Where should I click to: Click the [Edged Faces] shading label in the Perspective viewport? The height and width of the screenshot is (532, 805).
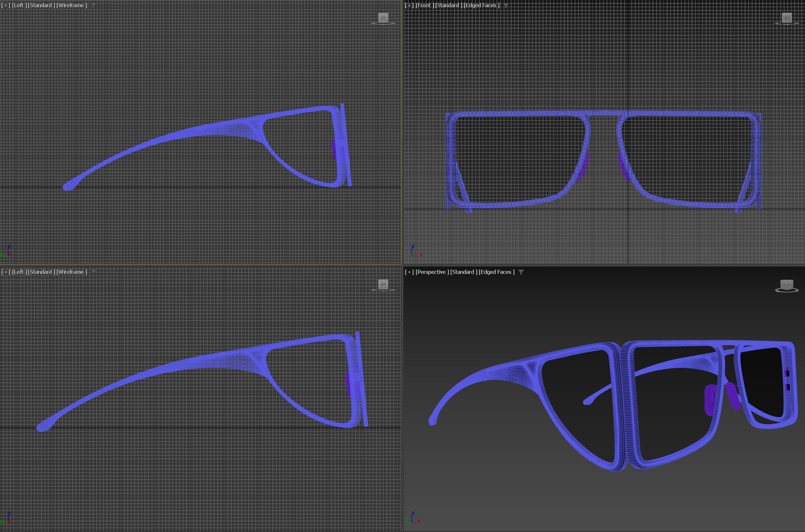(x=496, y=272)
